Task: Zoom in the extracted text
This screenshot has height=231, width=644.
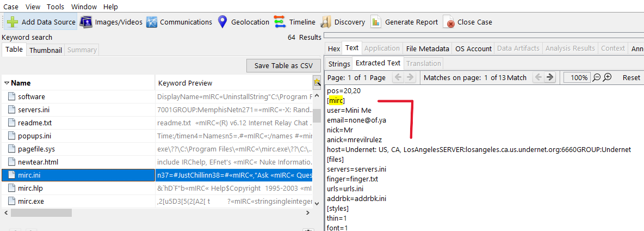Action: click(x=608, y=77)
